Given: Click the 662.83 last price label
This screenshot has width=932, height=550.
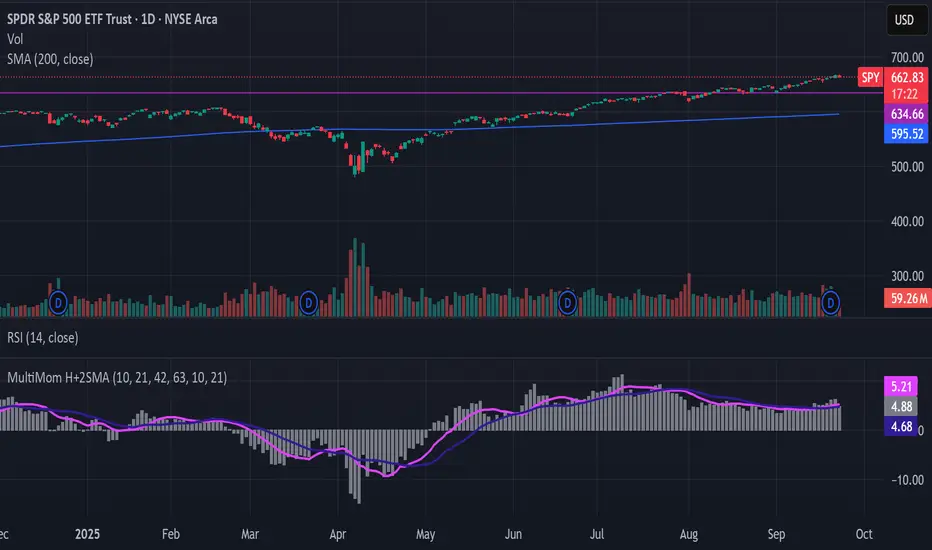Looking at the screenshot, I should [906, 77].
